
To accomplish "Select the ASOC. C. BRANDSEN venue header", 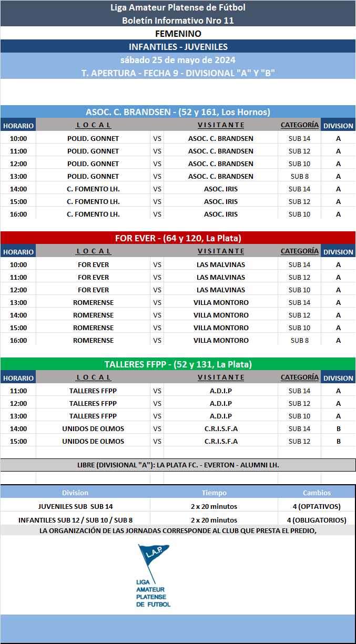I will pyautogui.click(x=178, y=112).
